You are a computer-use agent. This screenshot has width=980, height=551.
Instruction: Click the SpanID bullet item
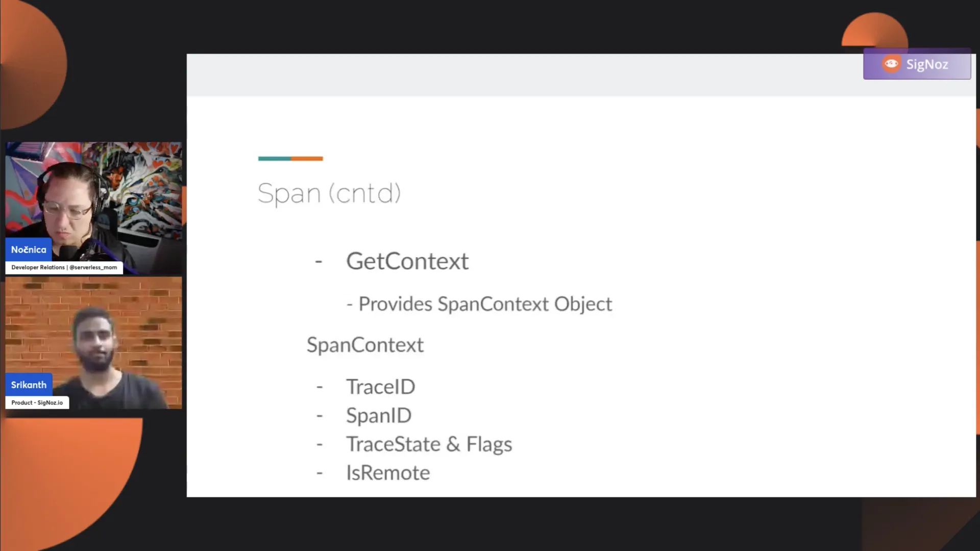[x=379, y=415]
